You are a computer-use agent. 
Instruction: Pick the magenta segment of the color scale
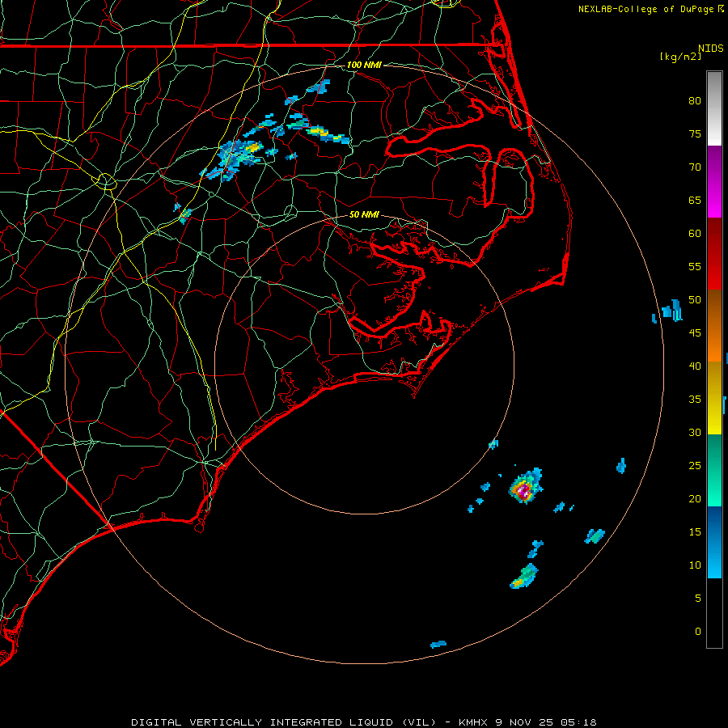714,181
